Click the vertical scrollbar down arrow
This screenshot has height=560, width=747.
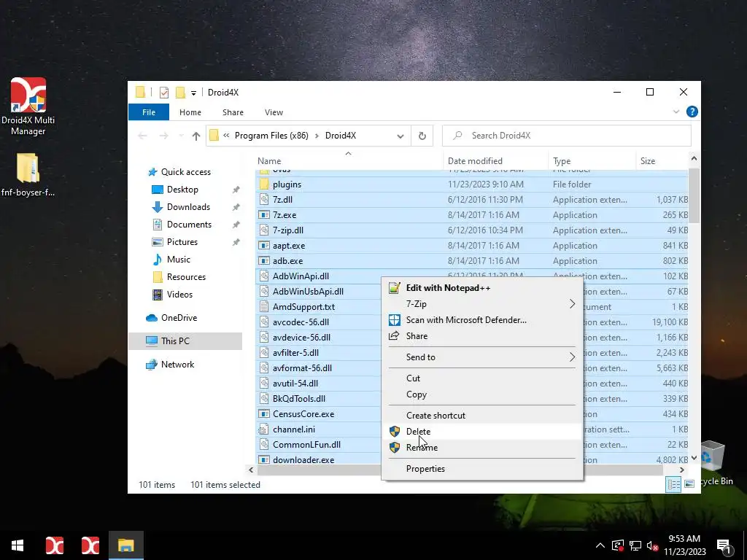point(694,458)
